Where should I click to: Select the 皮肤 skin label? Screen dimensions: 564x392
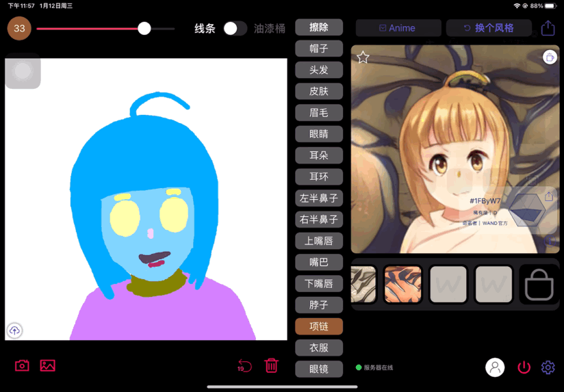[319, 92]
